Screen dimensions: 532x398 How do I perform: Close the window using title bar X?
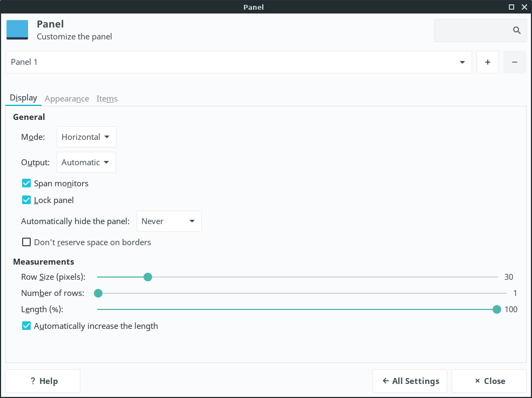(524, 7)
